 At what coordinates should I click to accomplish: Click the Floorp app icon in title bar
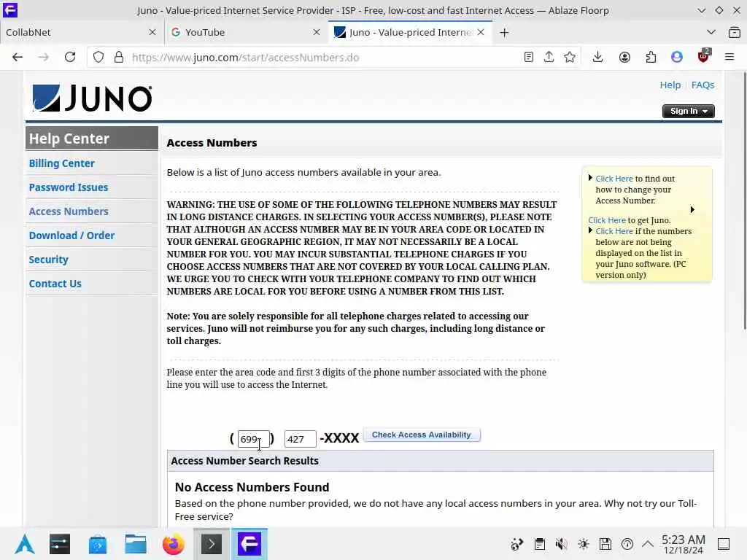[10, 10]
